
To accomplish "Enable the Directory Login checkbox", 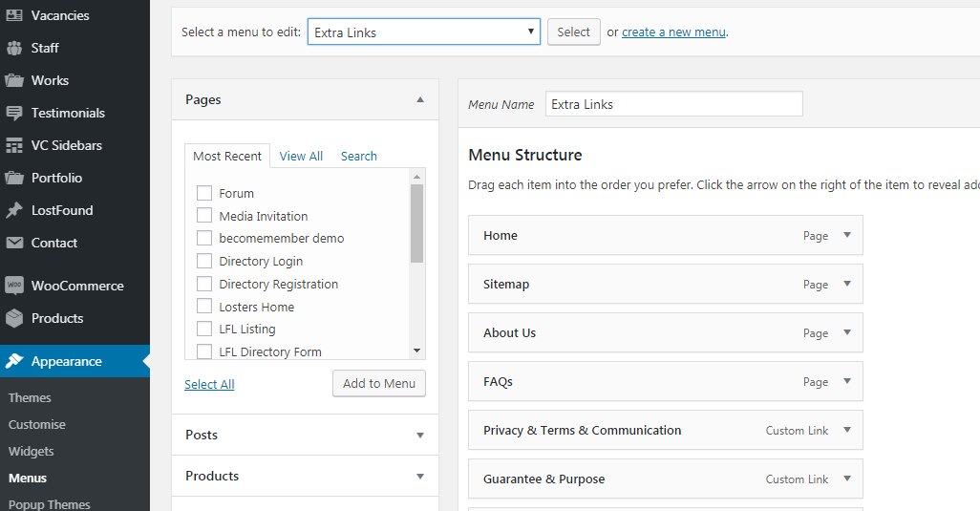I will (x=204, y=261).
